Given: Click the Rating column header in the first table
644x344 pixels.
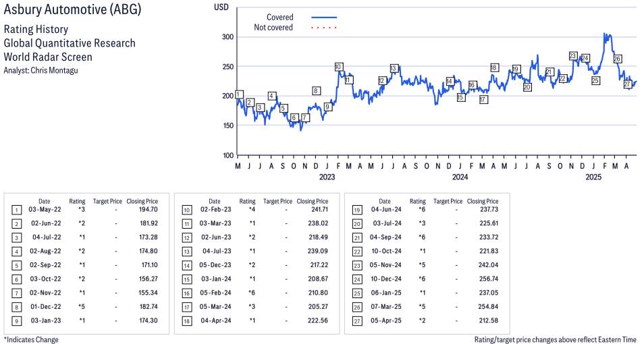Looking at the screenshot, I should [77, 201].
